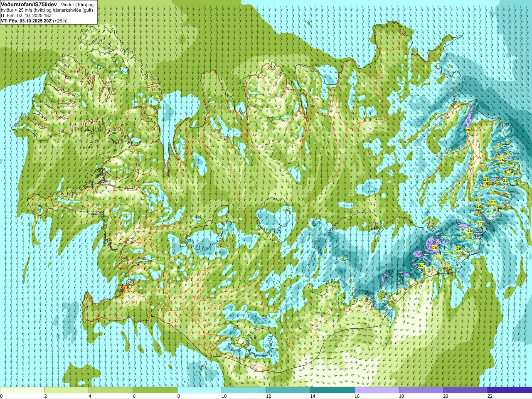Click the above-22 m/s dark indigo legend swatch

click(x=510, y=390)
